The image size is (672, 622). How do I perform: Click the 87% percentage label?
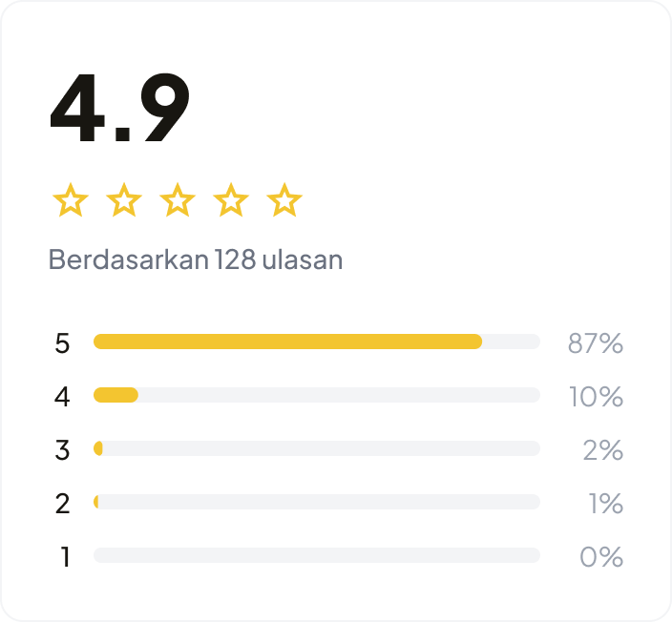click(x=595, y=343)
